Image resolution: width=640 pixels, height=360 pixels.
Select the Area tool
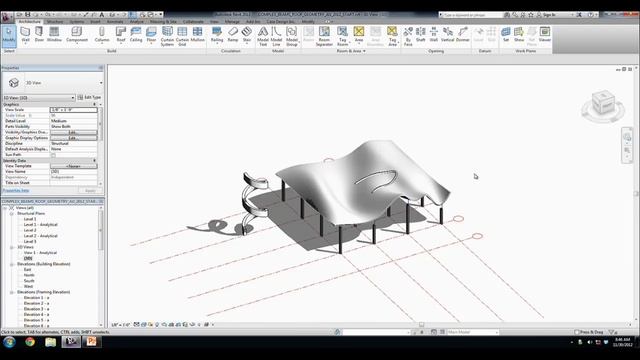point(359,34)
